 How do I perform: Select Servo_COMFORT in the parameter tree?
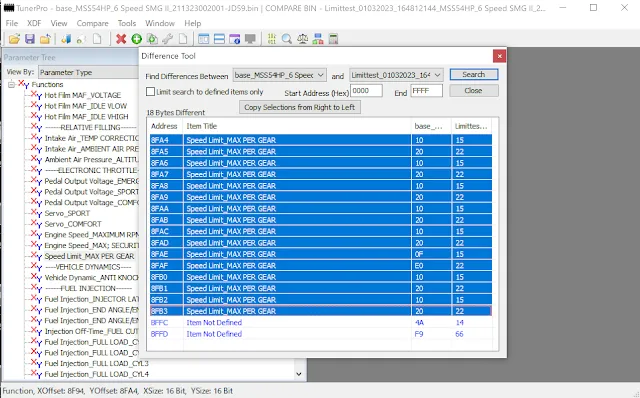(x=73, y=224)
